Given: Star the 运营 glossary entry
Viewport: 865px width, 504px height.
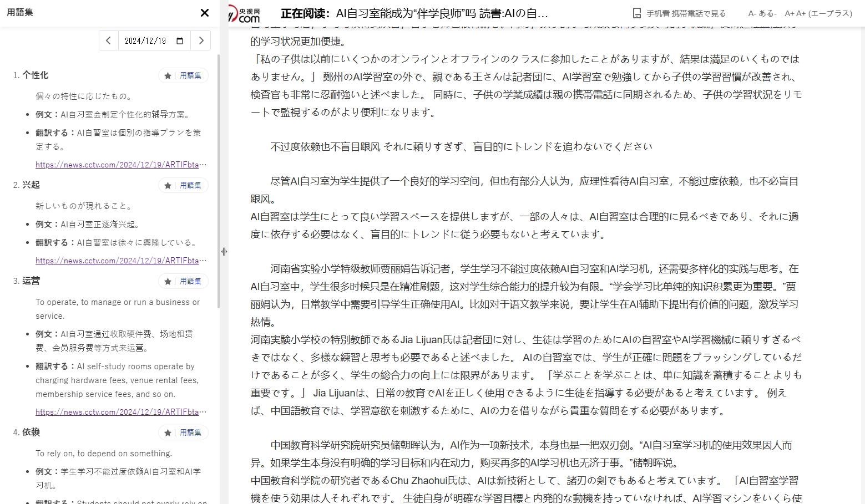Looking at the screenshot, I should click(x=168, y=282).
